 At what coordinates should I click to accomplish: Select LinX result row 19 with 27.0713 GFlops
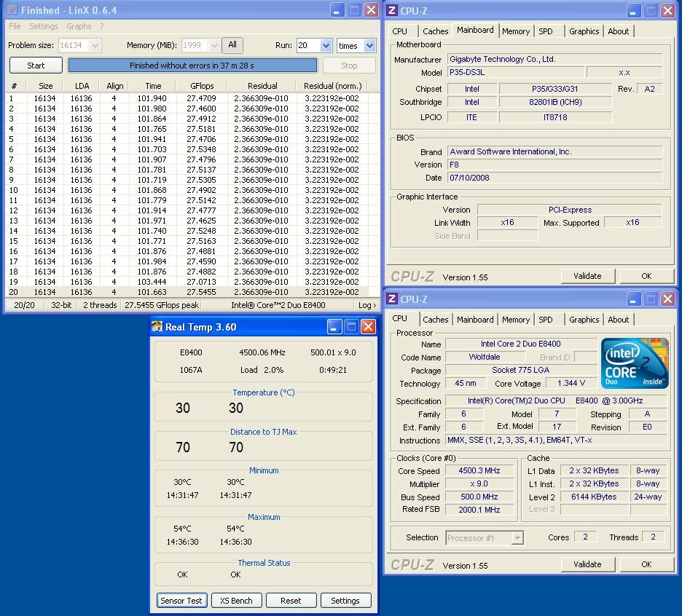point(187,282)
